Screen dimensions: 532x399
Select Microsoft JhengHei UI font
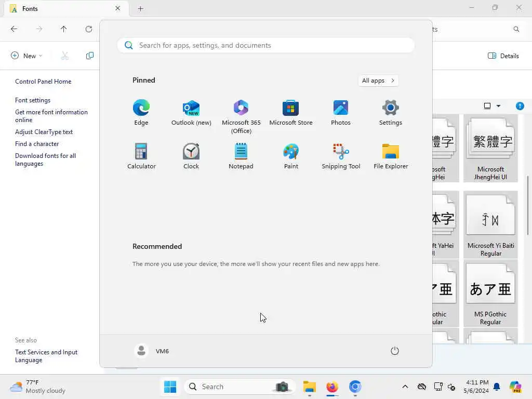490,148
